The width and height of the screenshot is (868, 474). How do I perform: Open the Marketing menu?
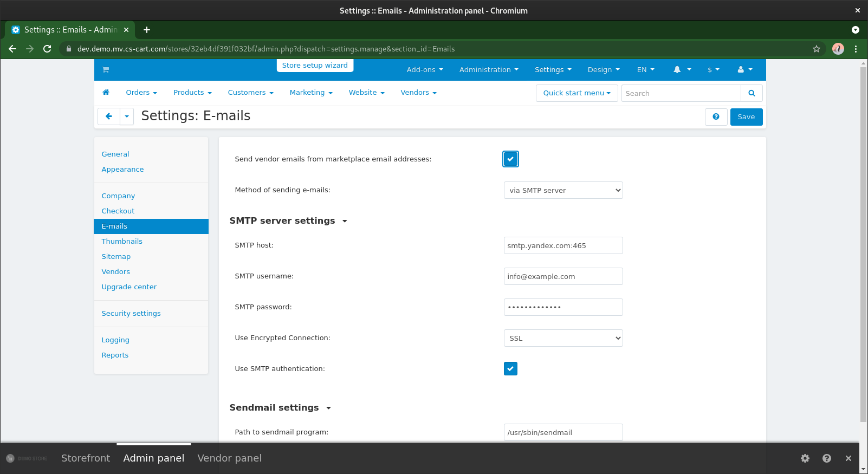tap(311, 93)
